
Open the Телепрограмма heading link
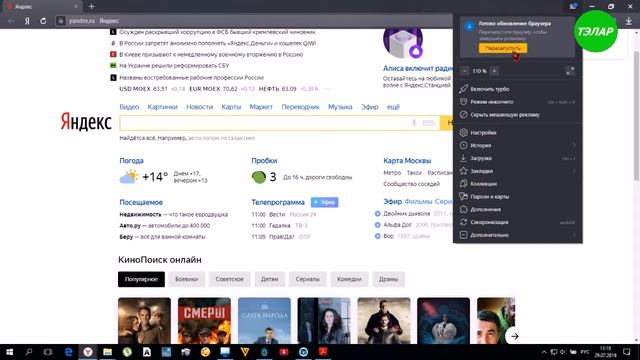pyautogui.click(x=278, y=202)
